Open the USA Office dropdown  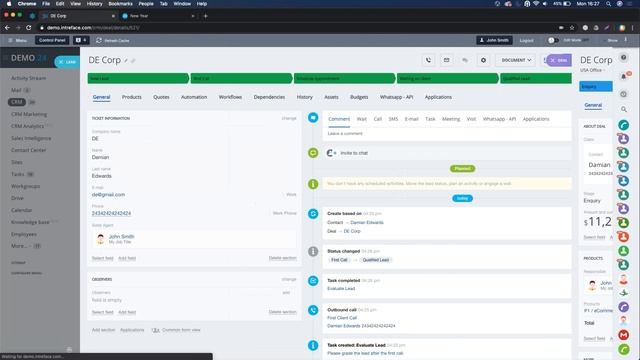click(x=593, y=70)
